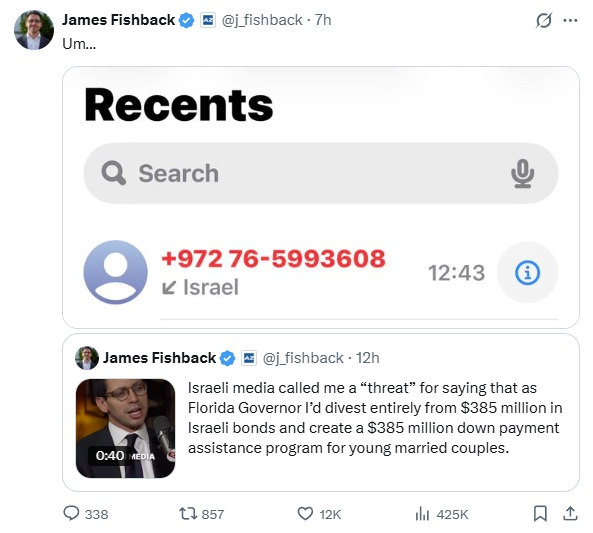The height and width of the screenshot is (533, 593).
Task: Click the reply icon with 338 comments
Action: click(71, 514)
